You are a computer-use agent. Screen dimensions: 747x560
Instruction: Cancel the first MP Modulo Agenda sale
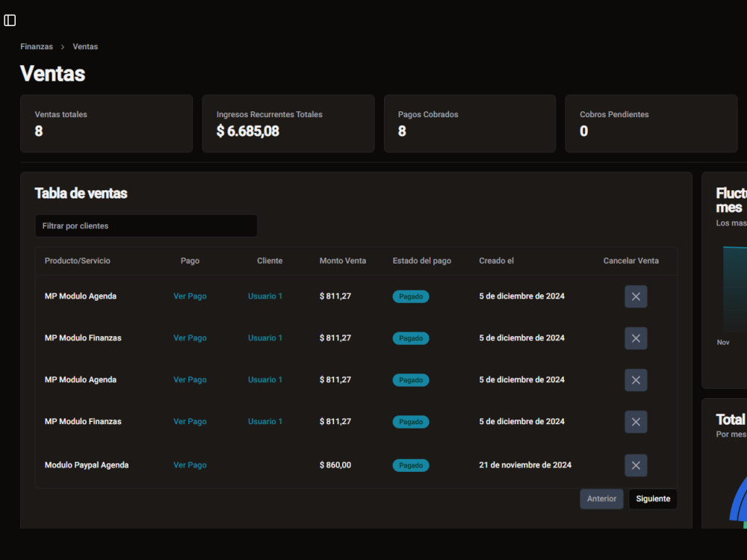pos(636,296)
